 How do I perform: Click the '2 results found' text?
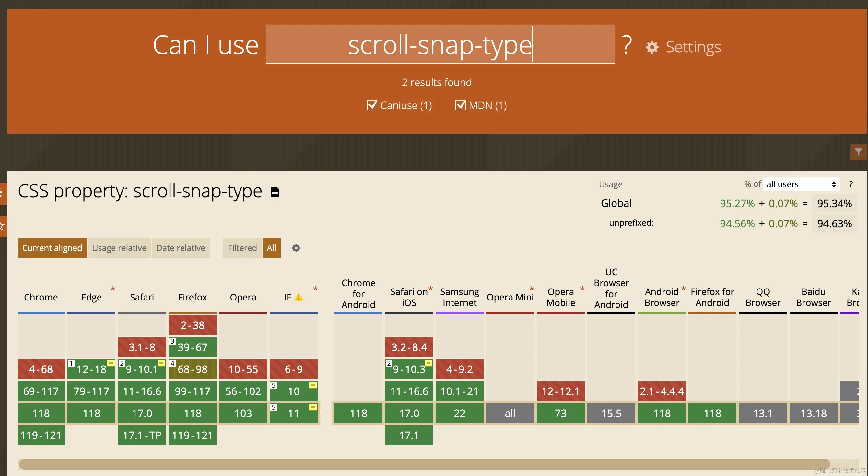437,83
